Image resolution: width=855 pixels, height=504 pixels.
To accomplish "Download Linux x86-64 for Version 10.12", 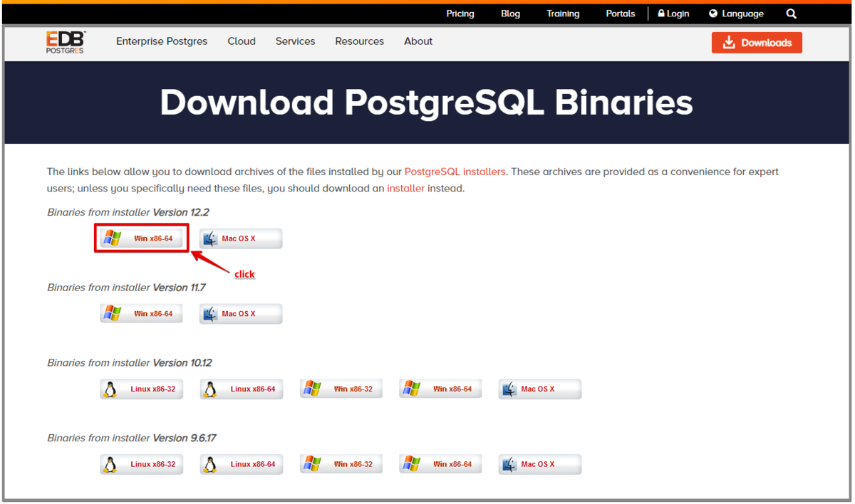I will pyautogui.click(x=241, y=389).
